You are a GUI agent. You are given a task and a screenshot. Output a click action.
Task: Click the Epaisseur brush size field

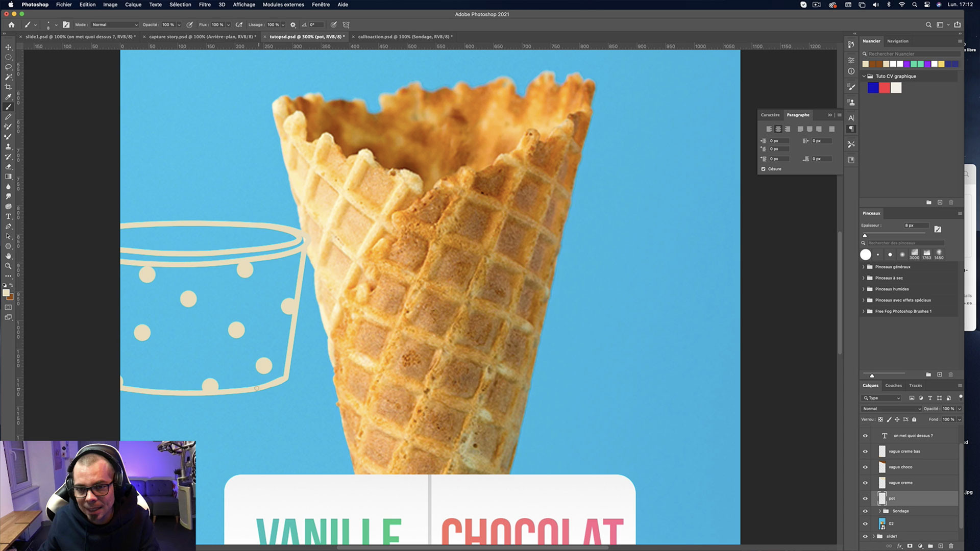(x=917, y=226)
